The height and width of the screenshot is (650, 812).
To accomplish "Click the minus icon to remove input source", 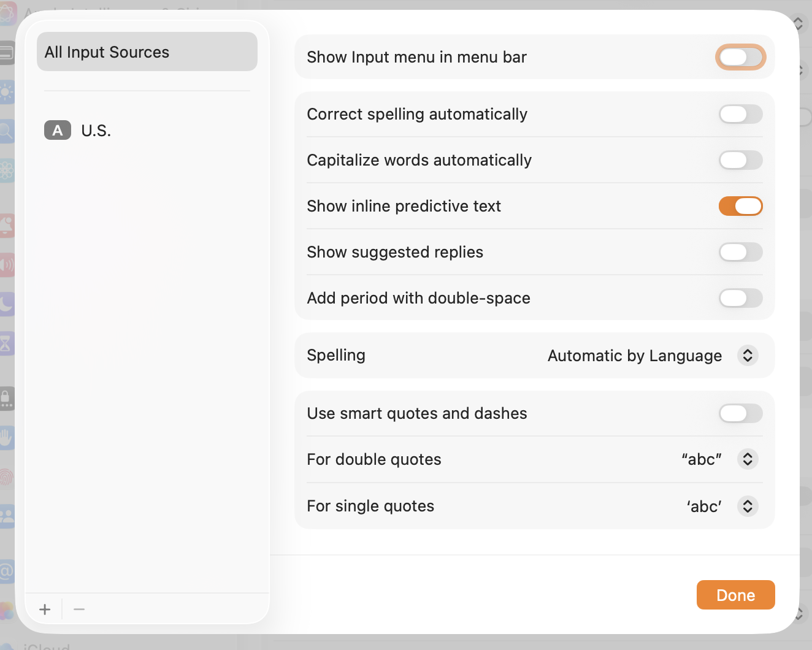I will (x=79, y=610).
